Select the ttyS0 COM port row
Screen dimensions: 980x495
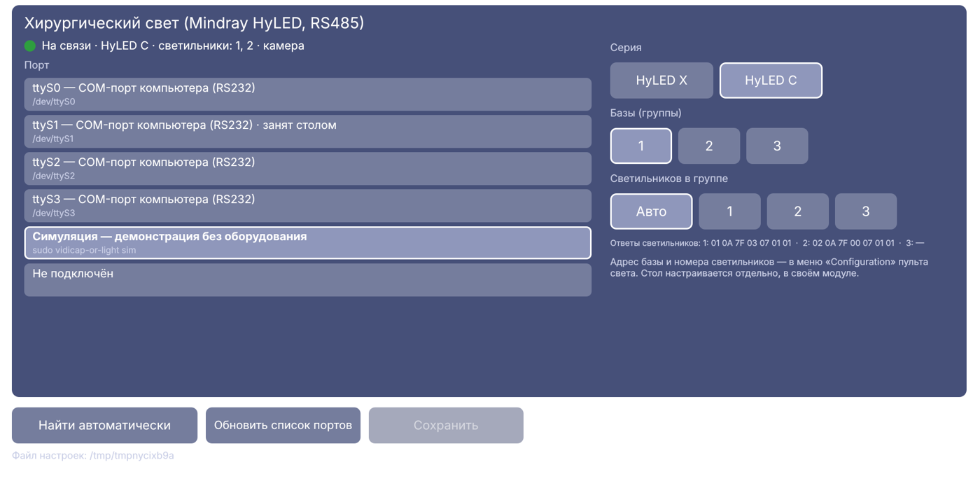point(308,94)
